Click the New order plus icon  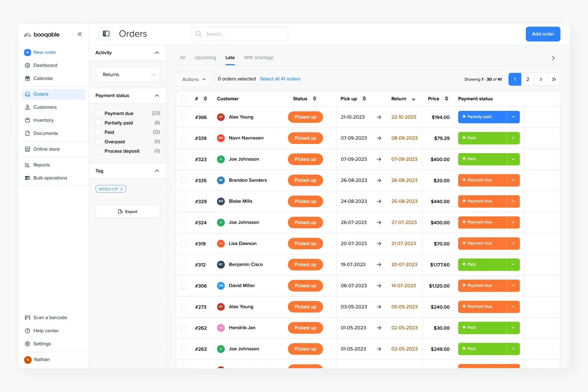tap(28, 52)
